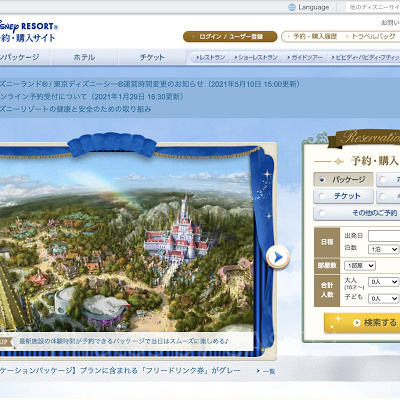Select the radio button right of パッケージ
The image size is (400, 400).
[383, 180]
